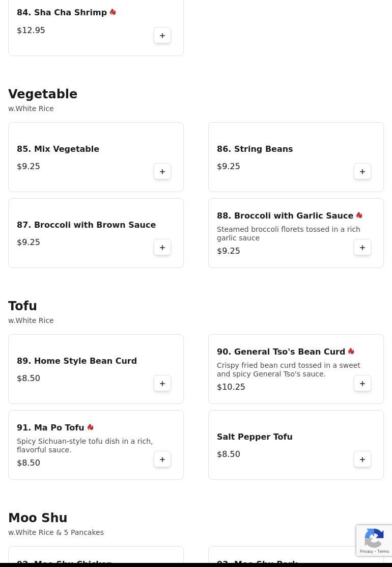The image size is (392, 567).
Task: Add Home Style Bean Curd
Action: coord(162,384)
